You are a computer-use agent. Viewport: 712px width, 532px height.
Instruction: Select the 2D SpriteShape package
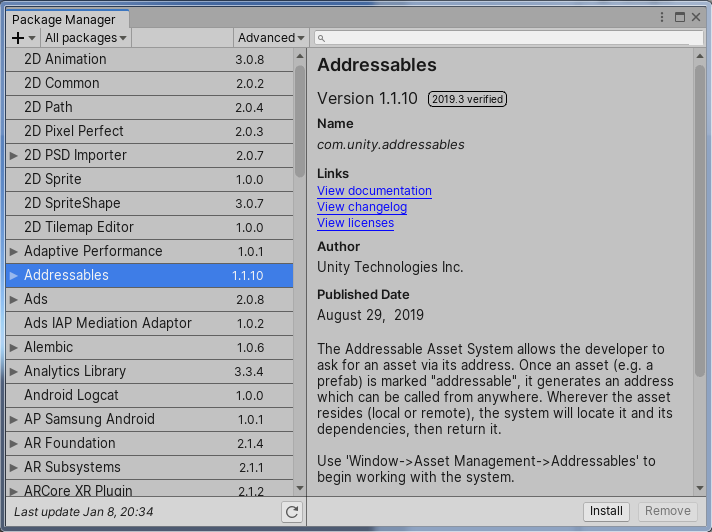pos(149,204)
